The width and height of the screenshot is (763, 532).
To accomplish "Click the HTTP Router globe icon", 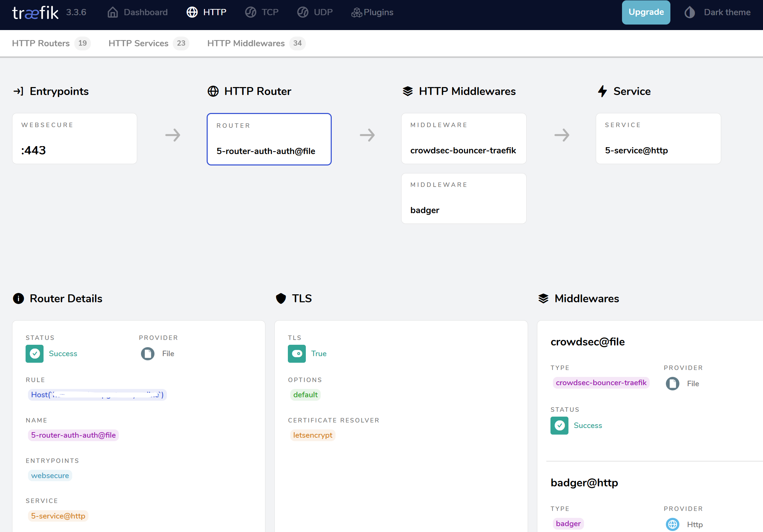I will click(213, 91).
